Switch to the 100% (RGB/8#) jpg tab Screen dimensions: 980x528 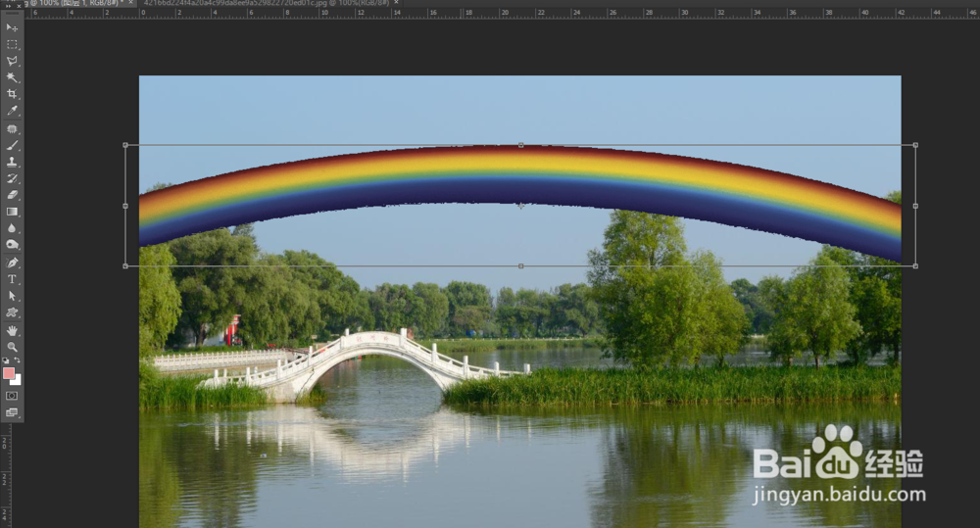[266, 3]
